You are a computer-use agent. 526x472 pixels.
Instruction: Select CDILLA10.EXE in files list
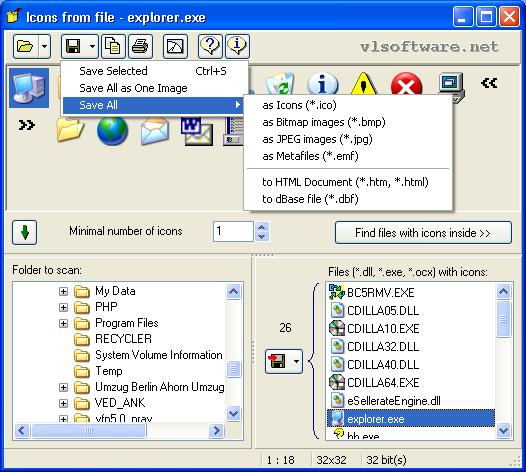[x=383, y=328]
